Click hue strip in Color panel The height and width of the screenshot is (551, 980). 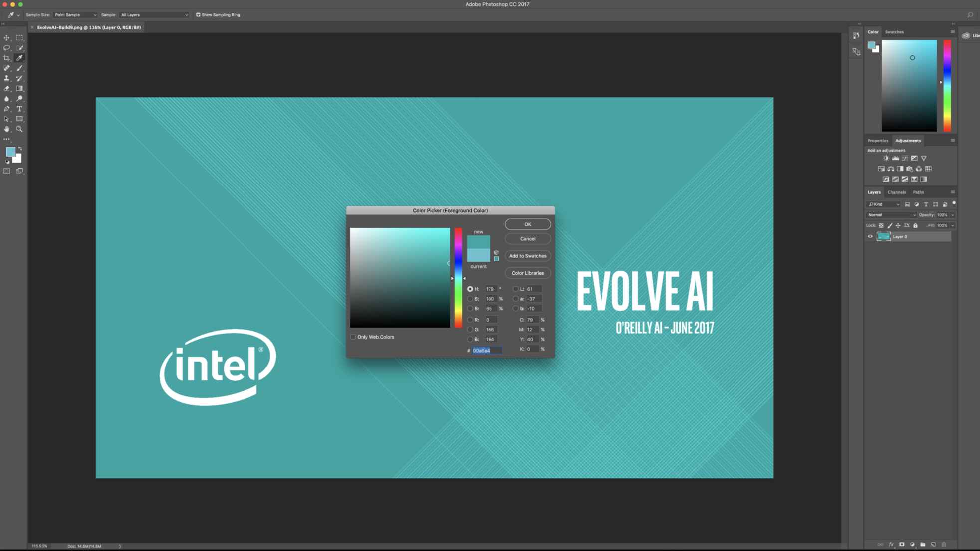[x=947, y=86]
